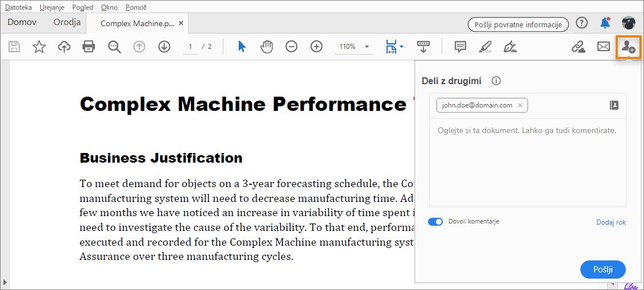This screenshot has height=290, width=644.
Task: Open the Datoteka menu
Action: [19, 7]
